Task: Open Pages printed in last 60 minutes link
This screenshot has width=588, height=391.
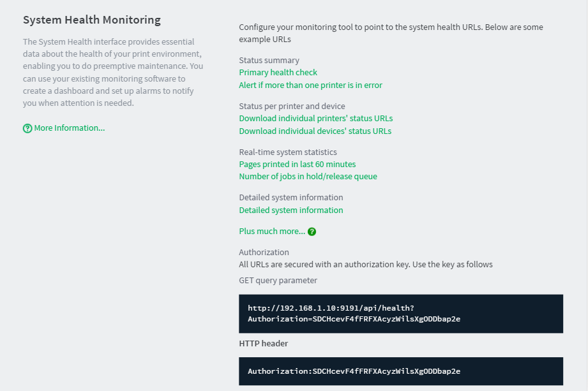Action: (298, 164)
